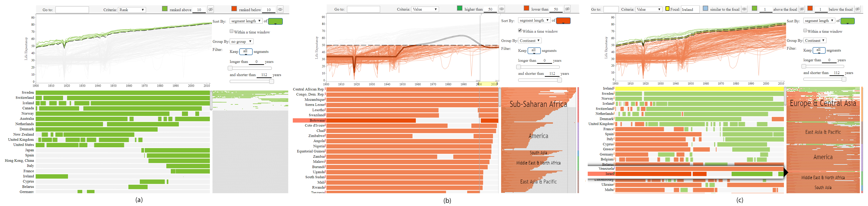Toggle crossed eye icon for above the focal
This screenshot has width=868, height=206.
(x=802, y=9)
